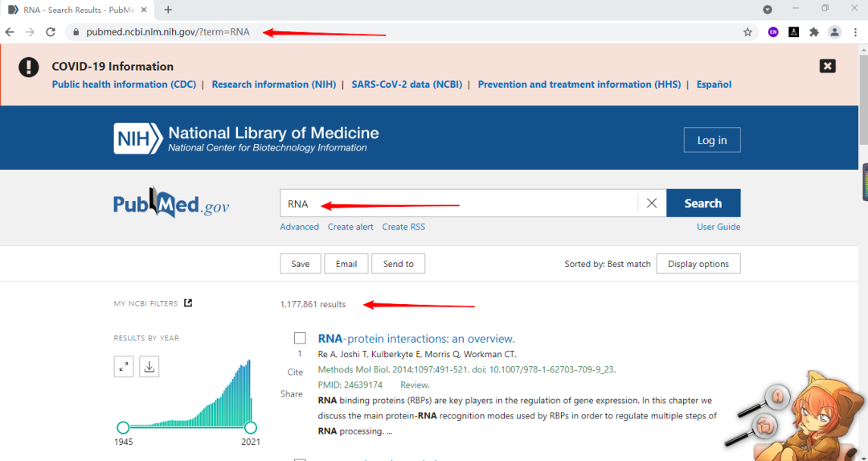The height and width of the screenshot is (461, 868).
Task: Click the Sorted by: Best match text
Action: (608, 264)
